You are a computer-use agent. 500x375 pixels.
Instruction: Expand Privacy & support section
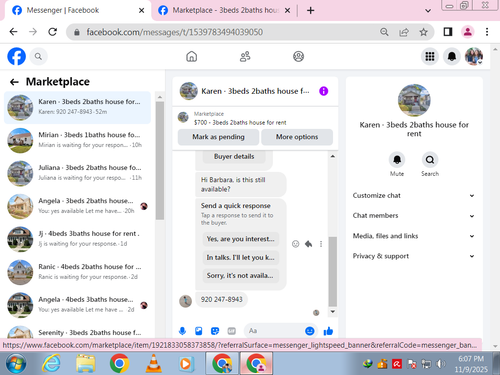coord(414,256)
